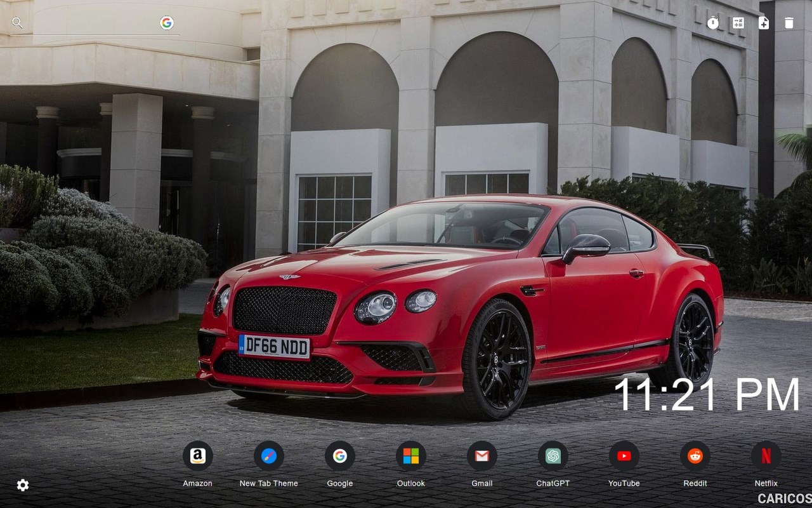Focus the search input field
Screen dimensions: 812x508
(91, 23)
